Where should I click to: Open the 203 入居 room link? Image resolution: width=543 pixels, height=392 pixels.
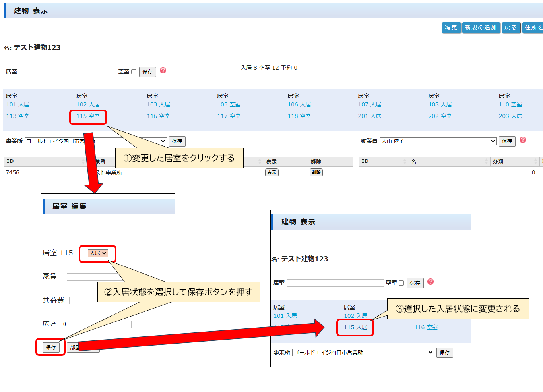point(510,116)
